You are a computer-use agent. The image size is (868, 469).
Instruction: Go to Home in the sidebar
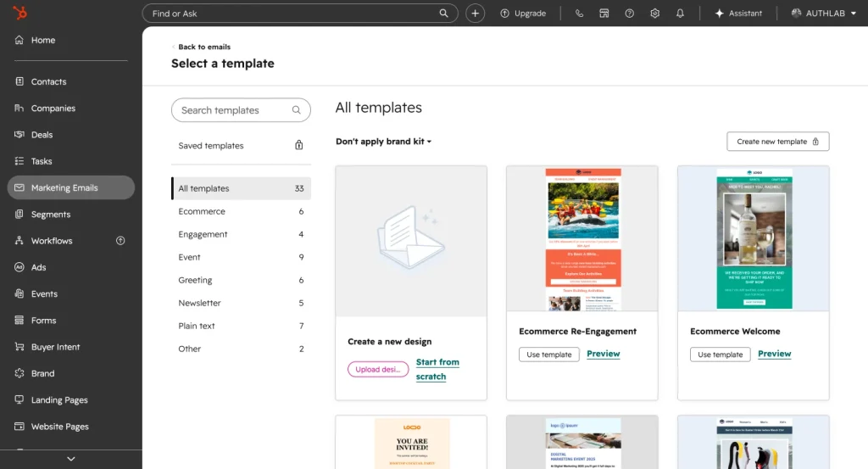pos(43,40)
